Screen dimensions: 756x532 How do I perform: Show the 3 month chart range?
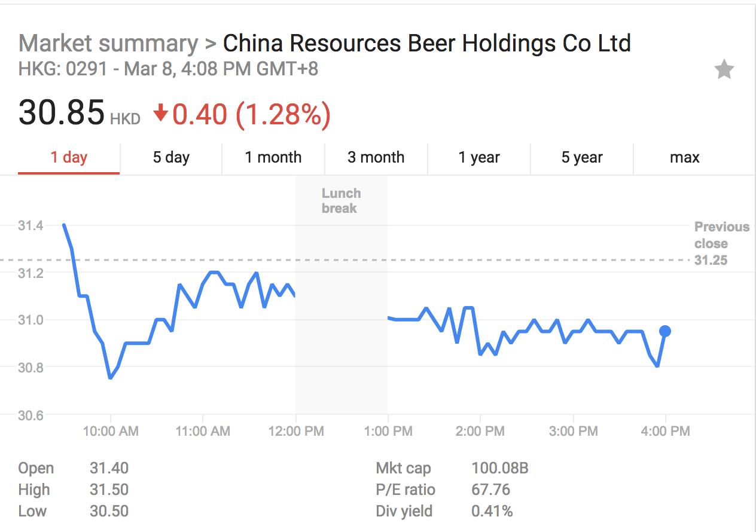coord(376,158)
